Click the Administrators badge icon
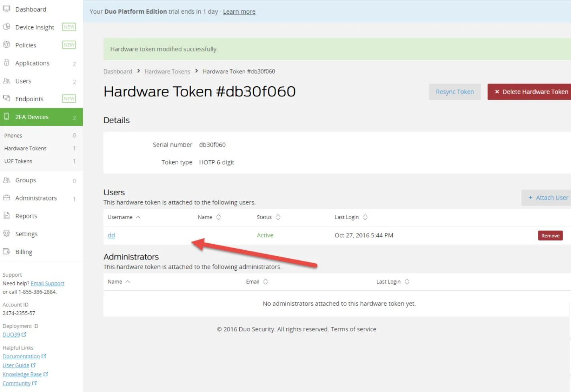 pyautogui.click(x=6, y=198)
